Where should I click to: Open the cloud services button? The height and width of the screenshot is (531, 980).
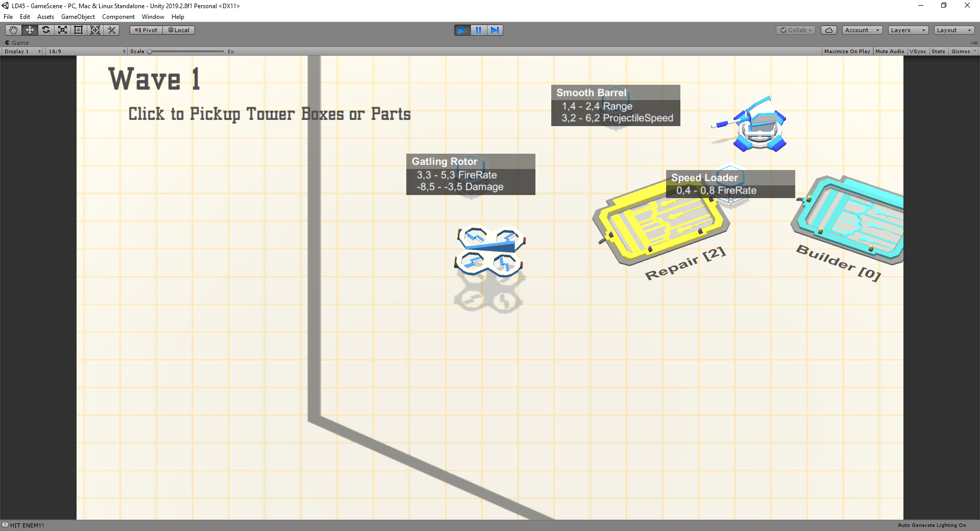click(x=828, y=30)
